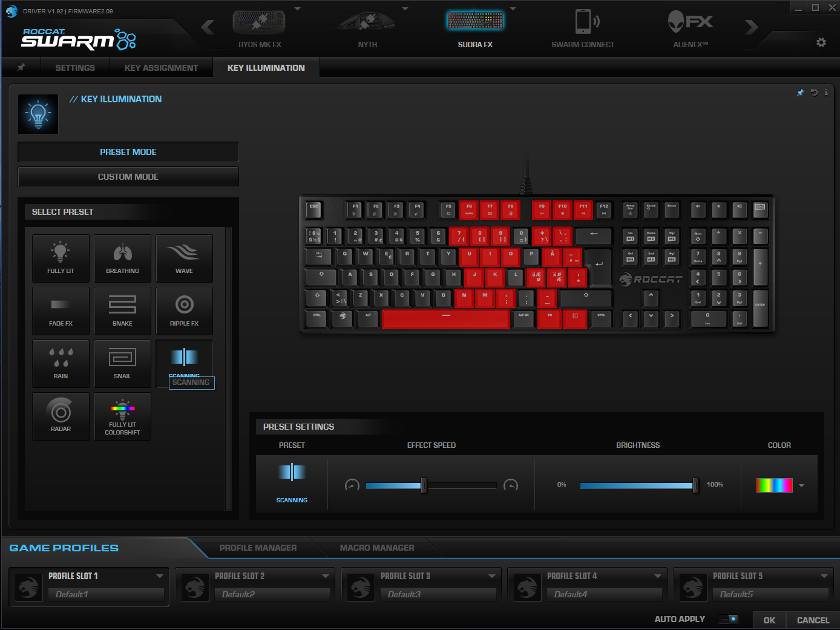Click the slow speed gauge icon
Image resolution: width=840 pixels, height=630 pixels.
pos(352,485)
